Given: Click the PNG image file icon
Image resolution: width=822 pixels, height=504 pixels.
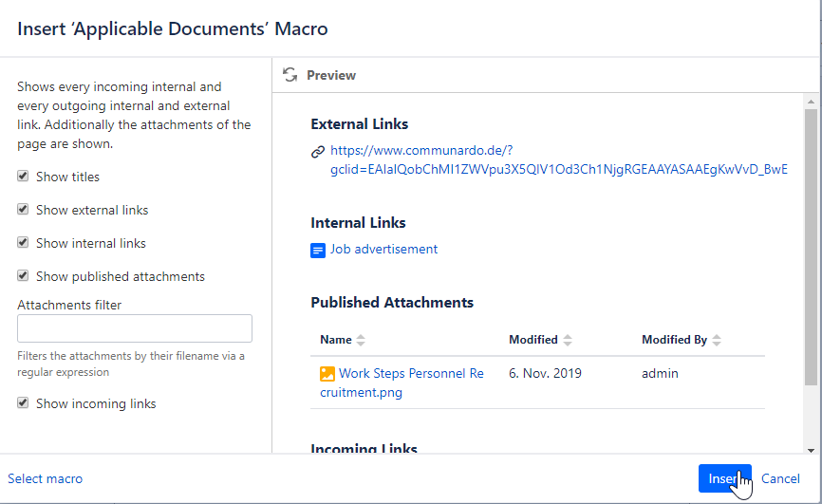Looking at the screenshot, I should 327,373.
